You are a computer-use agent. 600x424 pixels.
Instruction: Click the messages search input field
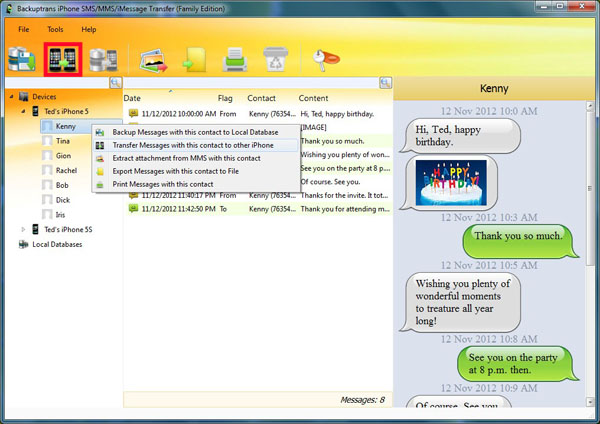(x=251, y=83)
